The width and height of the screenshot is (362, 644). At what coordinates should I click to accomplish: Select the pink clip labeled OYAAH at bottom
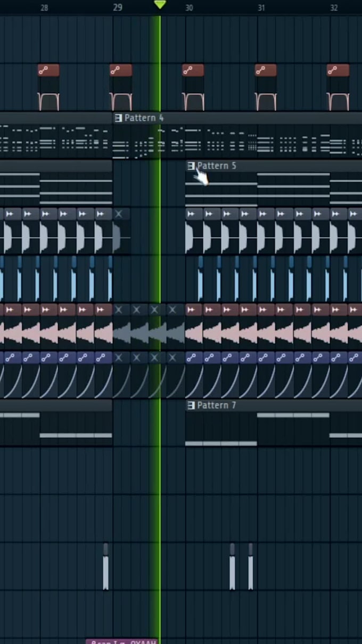click(122, 641)
